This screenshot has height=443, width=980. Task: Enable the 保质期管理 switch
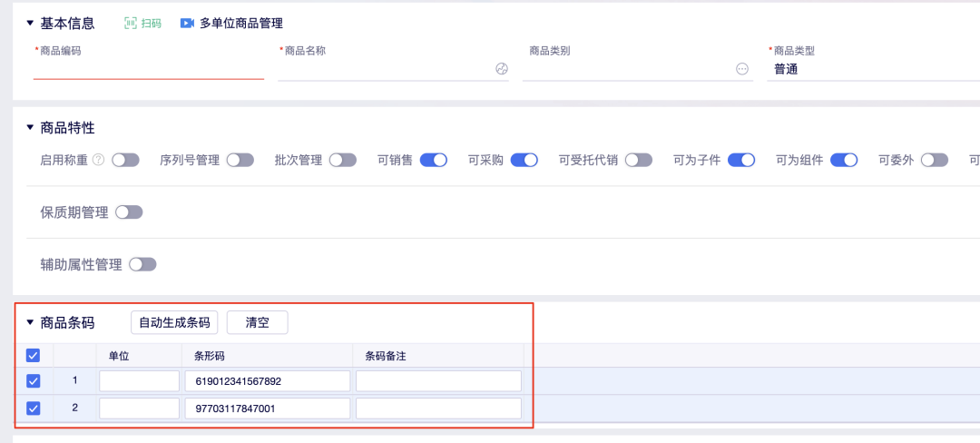(x=129, y=212)
